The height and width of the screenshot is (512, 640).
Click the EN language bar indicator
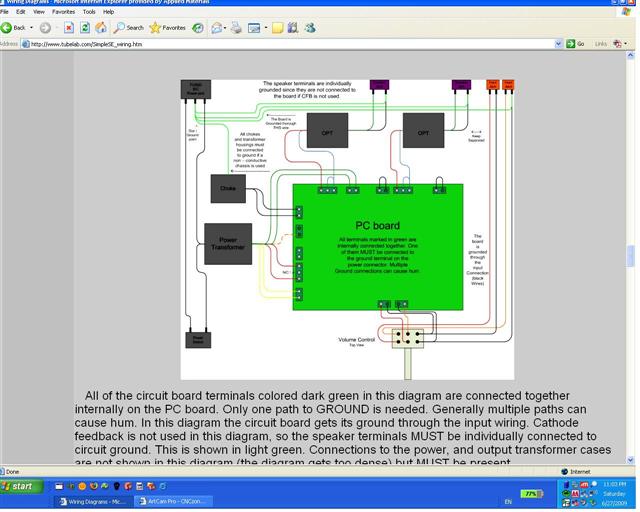point(508,502)
